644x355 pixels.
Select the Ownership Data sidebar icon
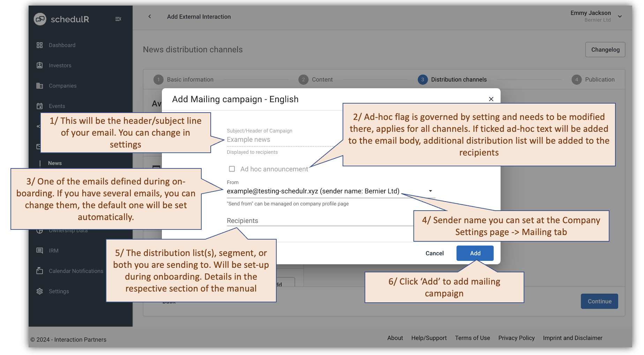[x=39, y=230]
